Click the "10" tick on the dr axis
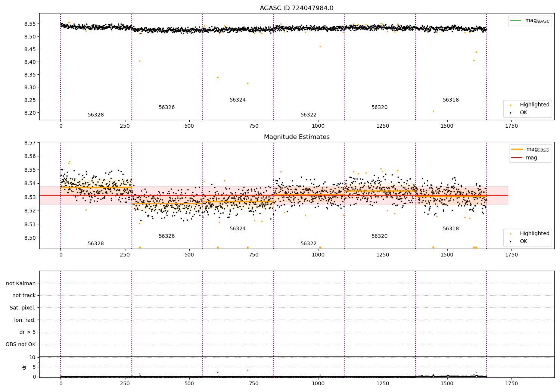This screenshot has width=560, height=392. (x=32, y=357)
